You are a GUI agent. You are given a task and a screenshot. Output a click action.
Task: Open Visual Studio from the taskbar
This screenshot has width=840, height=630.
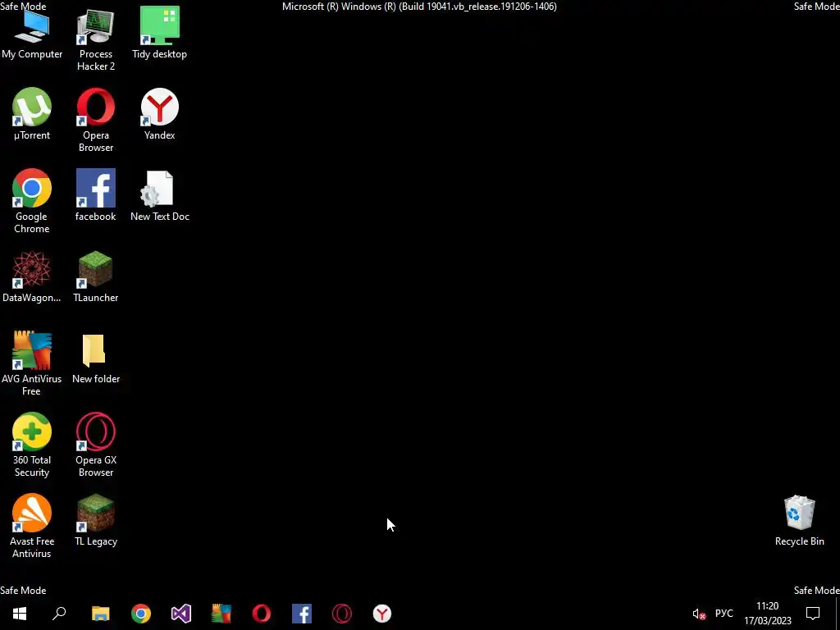click(181, 614)
